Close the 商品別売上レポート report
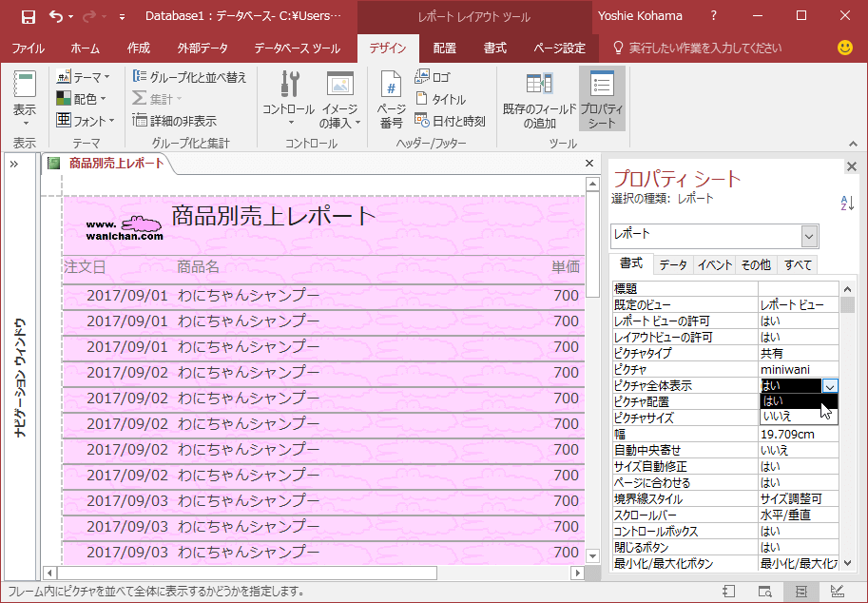Image resolution: width=868 pixels, height=603 pixels. (x=589, y=163)
